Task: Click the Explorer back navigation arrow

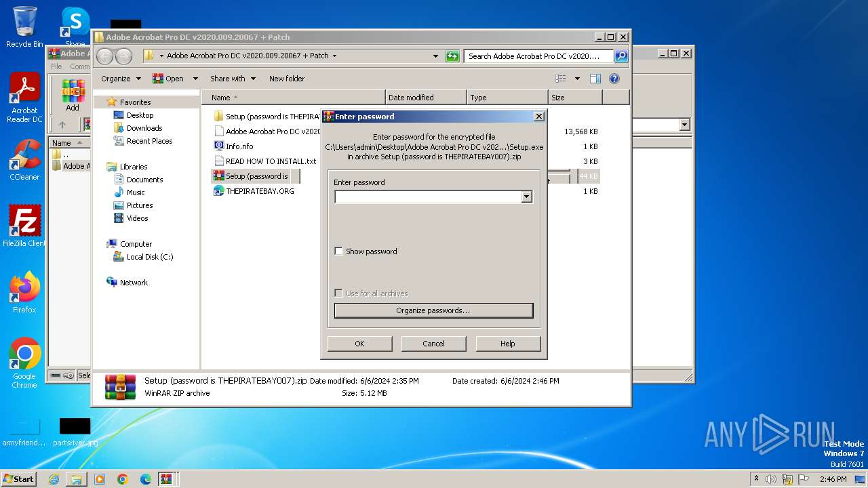Action: (104, 56)
